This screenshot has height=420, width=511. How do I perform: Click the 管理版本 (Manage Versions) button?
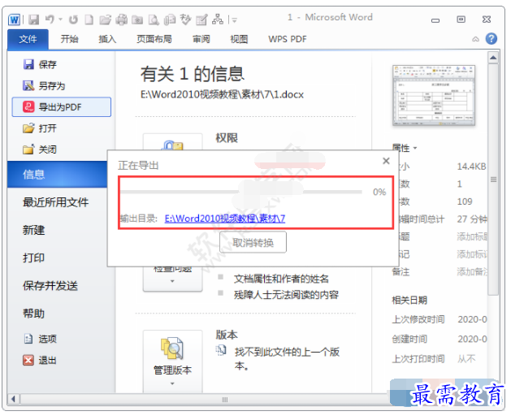[x=172, y=361]
